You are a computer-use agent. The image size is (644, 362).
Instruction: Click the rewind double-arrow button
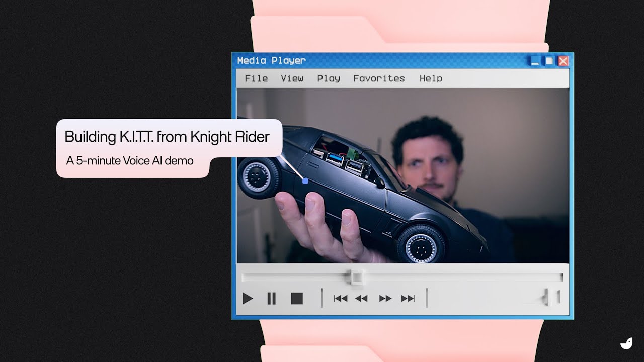tap(361, 299)
